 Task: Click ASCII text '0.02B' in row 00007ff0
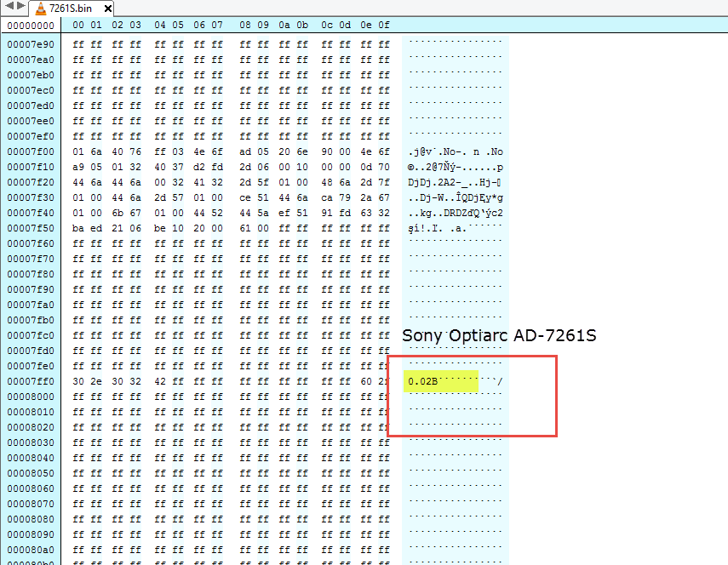(x=423, y=381)
